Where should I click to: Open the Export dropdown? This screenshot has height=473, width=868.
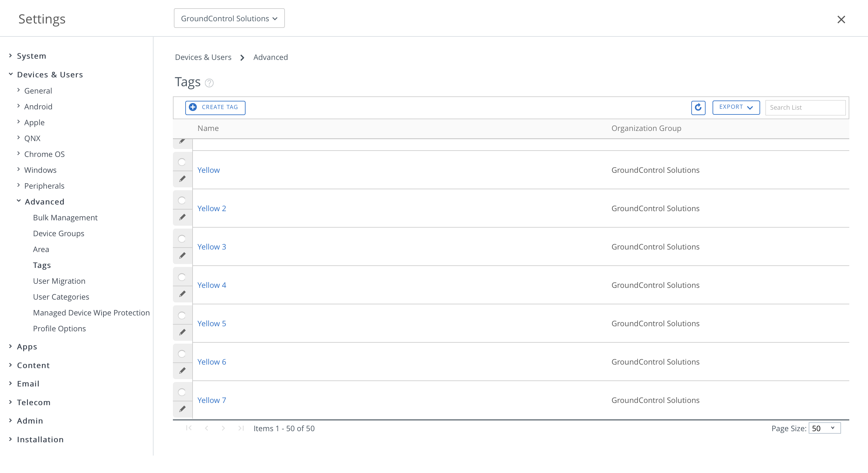pos(736,107)
